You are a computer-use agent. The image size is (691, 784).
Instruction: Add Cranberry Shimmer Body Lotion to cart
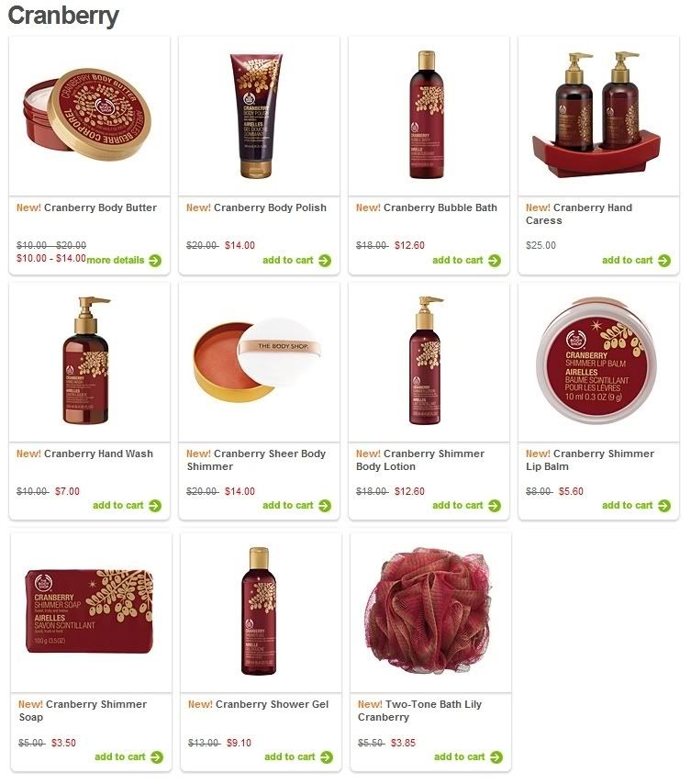pos(467,506)
